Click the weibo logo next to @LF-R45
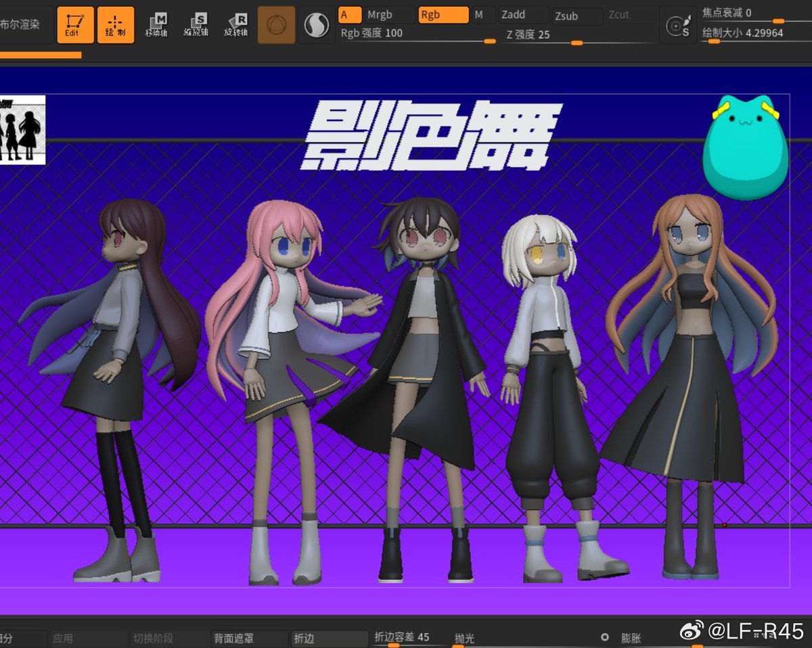 [x=691, y=634]
